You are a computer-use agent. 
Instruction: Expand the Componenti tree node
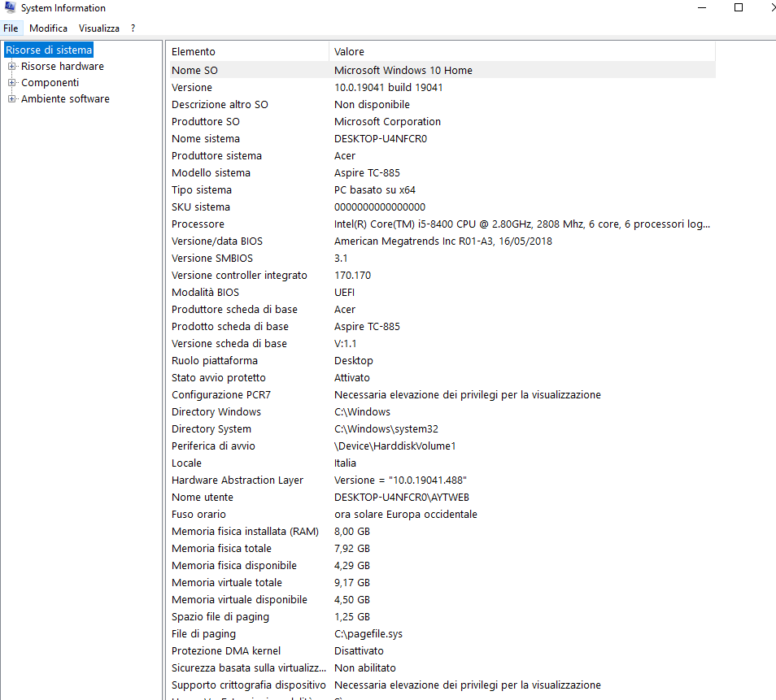[12, 83]
